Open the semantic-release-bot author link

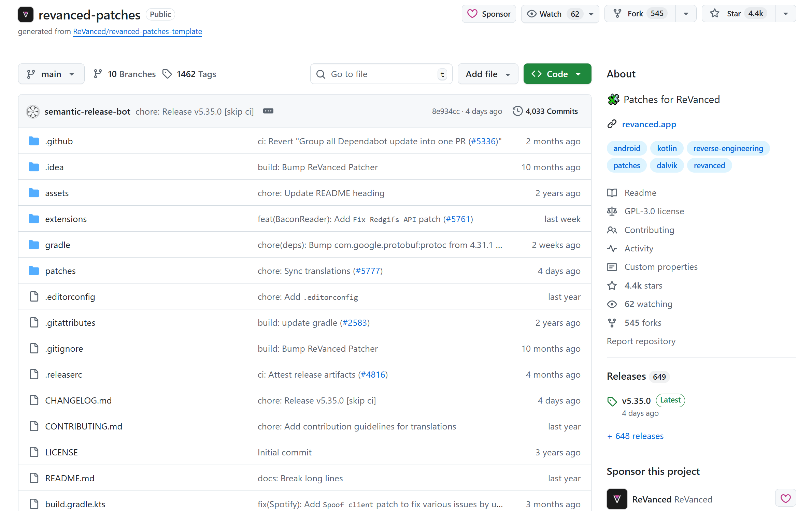coord(87,112)
